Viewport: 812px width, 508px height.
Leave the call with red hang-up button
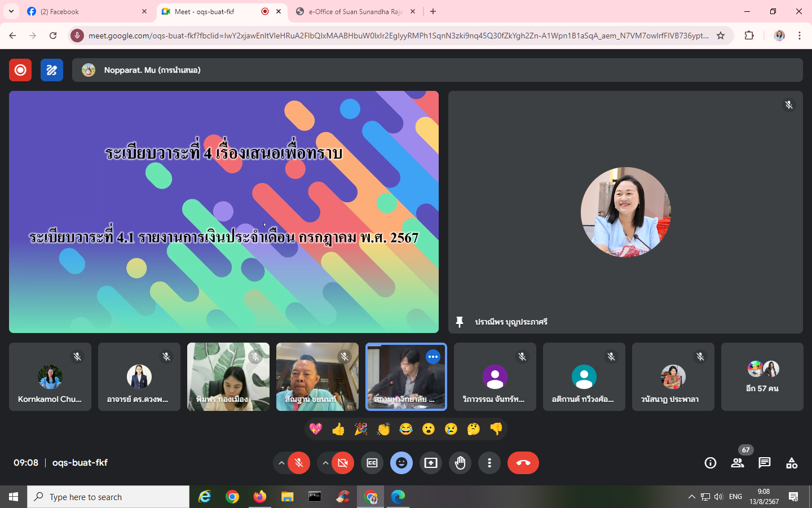pyautogui.click(x=523, y=463)
